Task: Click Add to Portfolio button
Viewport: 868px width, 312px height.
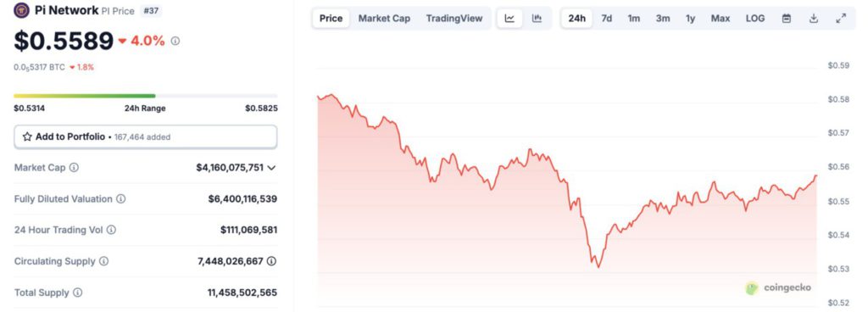Action: (x=146, y=136)
